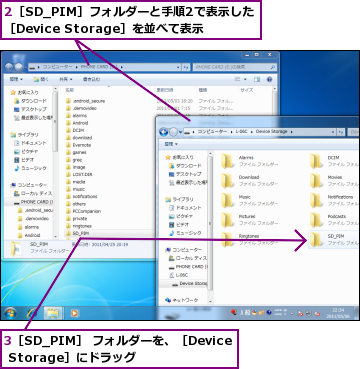Select the Podcasts folder in Device Storage
This screenshot has height=369, width=360.
[334, 220]
